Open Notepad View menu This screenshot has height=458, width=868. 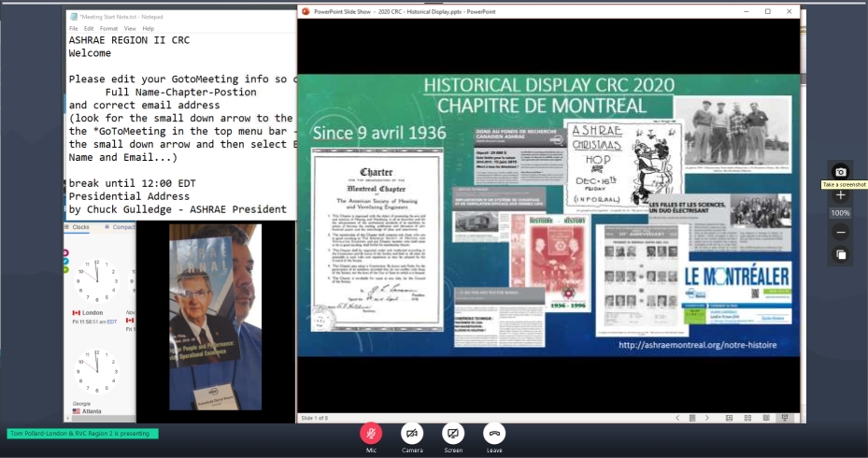[130, 28]
